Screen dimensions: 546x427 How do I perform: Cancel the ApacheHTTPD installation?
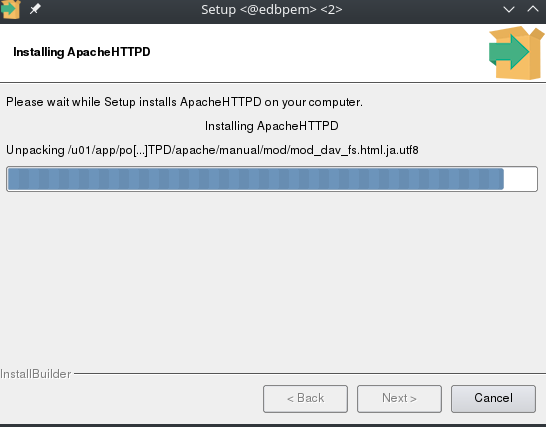493,398
